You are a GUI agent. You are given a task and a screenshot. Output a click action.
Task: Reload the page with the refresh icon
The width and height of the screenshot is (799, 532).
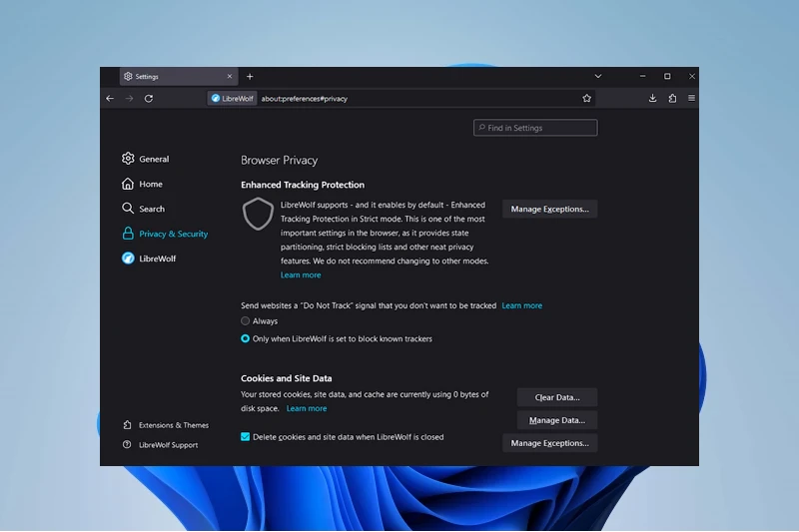pos(148,98)
